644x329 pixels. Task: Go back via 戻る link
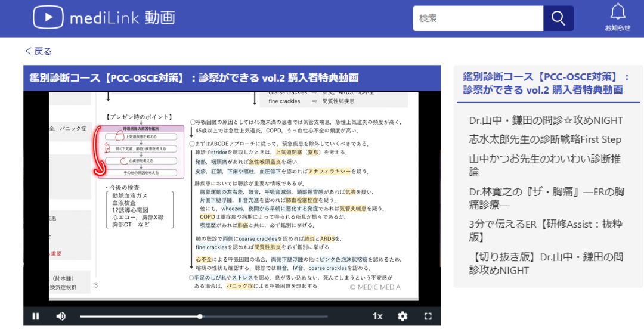pyautogui.click(x=39, y=51)
